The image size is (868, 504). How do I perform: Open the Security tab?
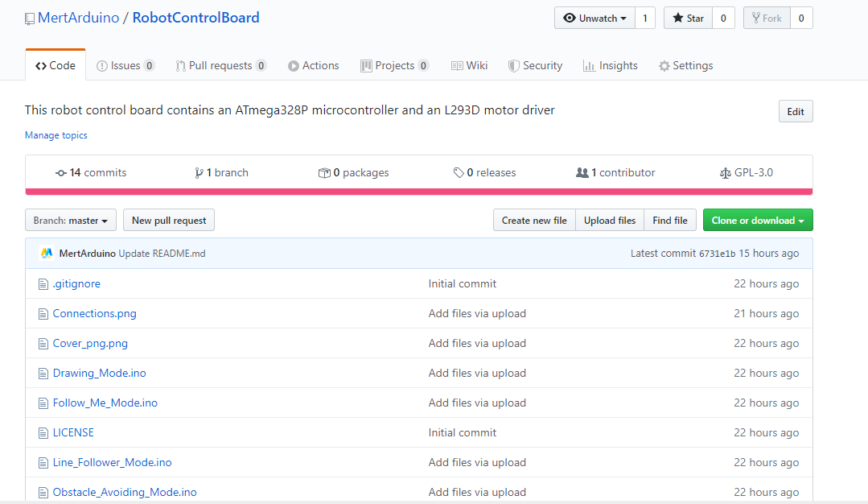click(535, 65)
